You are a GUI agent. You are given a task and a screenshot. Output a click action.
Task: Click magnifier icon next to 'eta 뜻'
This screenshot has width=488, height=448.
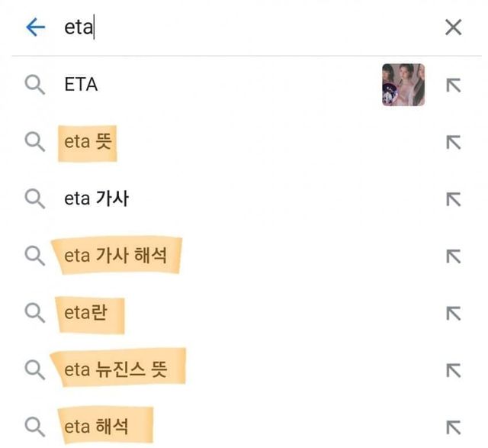35,142
